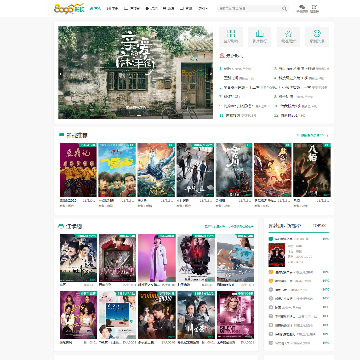Open the tile with the bar chart icon
360x360 pixels.
pos(259,37)
